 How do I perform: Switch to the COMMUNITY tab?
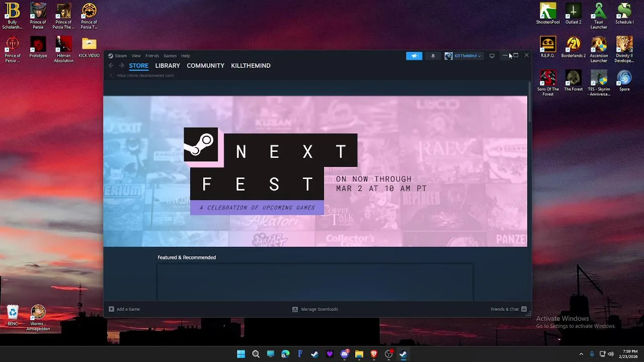click(x=205, y=66)
